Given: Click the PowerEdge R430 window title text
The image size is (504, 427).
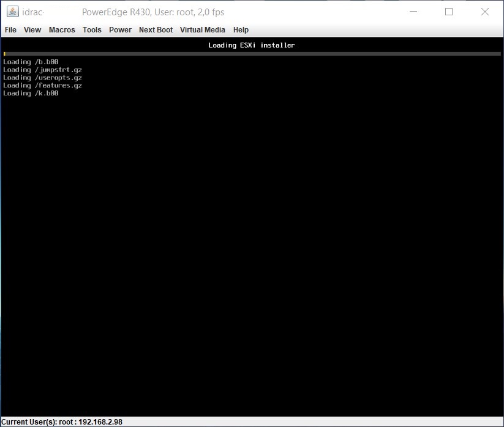Looking at the screenshot, I should (x=153, y=12).
